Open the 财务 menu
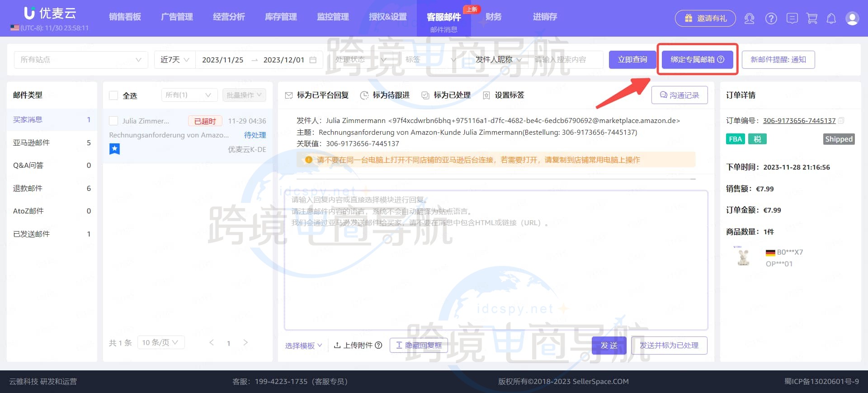This screenshot has height=393, width=868. [494, 17]
